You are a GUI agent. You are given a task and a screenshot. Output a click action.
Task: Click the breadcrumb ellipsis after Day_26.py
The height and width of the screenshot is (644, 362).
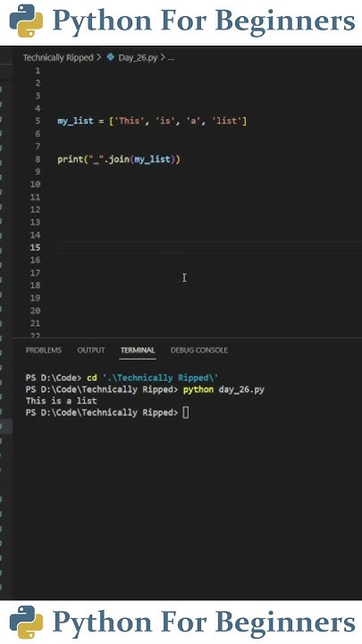(171, 58)
